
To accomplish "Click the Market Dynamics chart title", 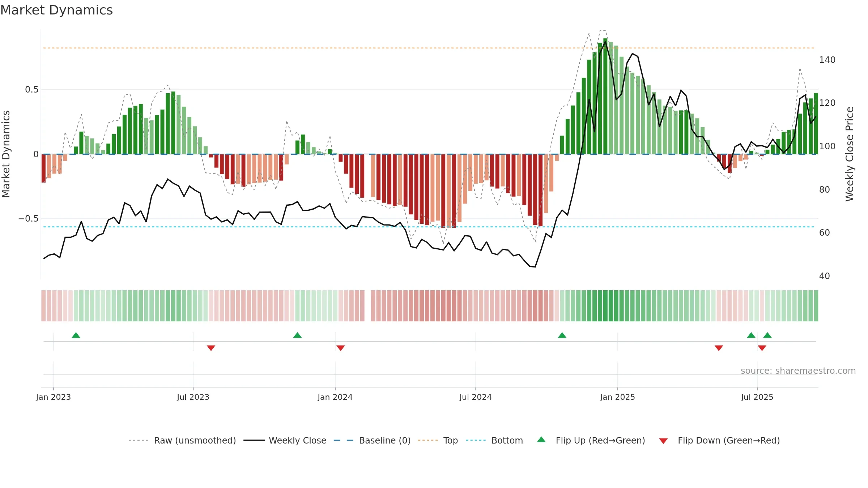I will [x=57, y=10].
